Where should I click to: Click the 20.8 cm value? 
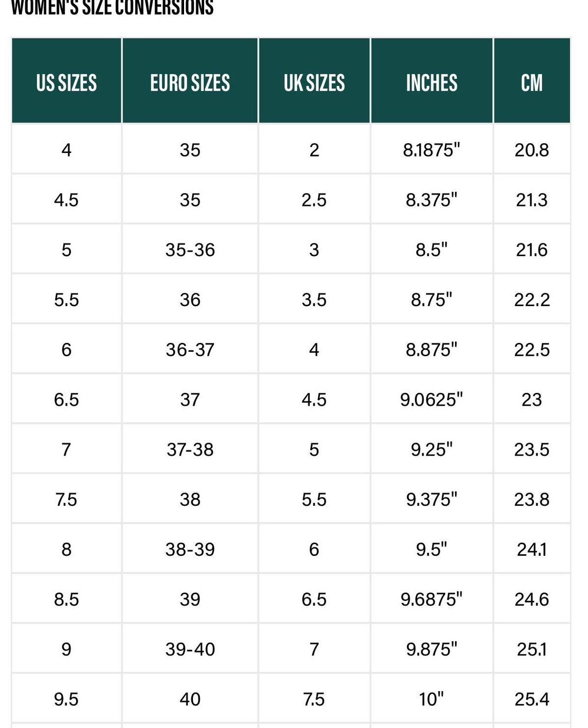click(532, 150)
